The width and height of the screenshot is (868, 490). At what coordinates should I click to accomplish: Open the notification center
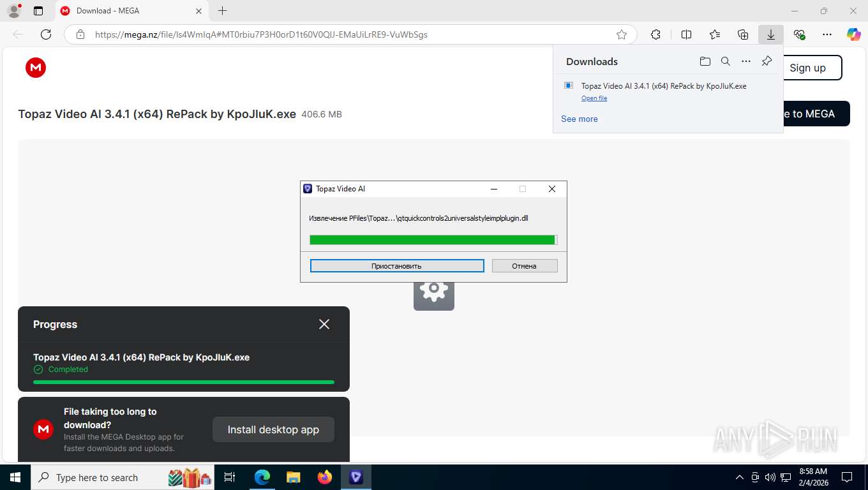(847, 477)
